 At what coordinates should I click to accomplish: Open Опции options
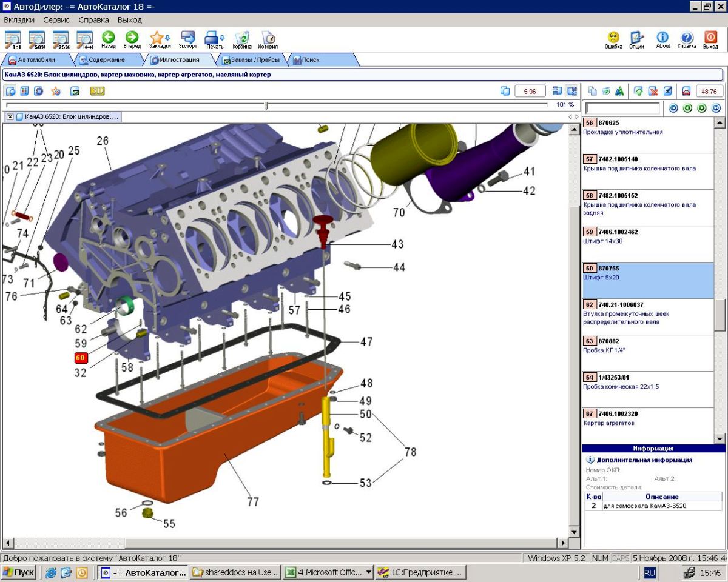pos(636,40)
